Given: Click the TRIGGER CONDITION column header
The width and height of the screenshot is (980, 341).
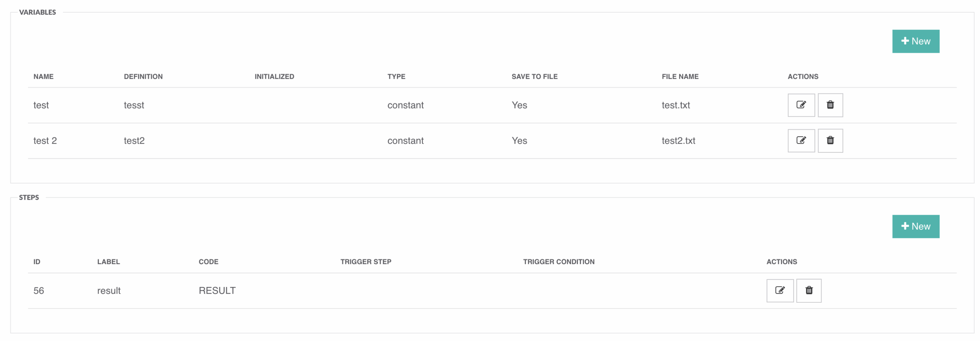Looking at the screenshot, I should click(x=558, y=262).
